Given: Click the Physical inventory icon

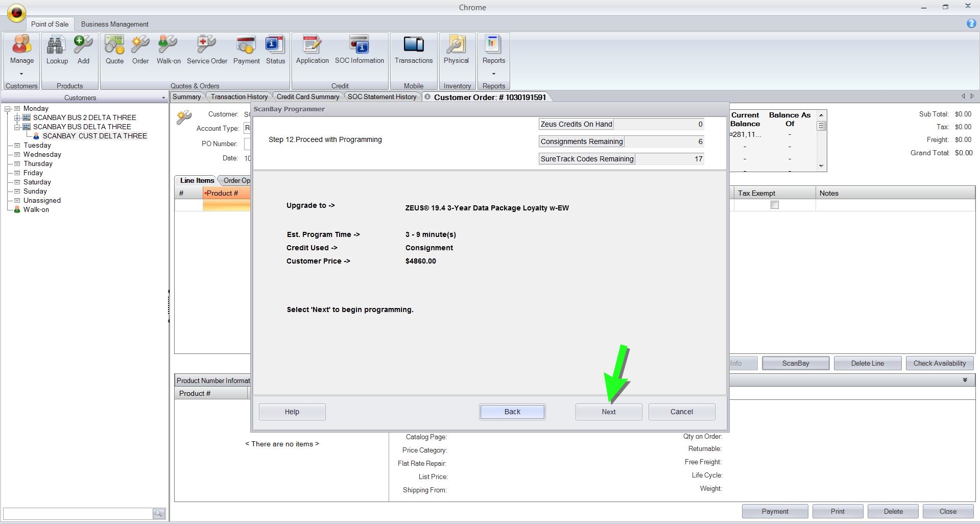Looking at the screenshot, I should click(456, 45).
